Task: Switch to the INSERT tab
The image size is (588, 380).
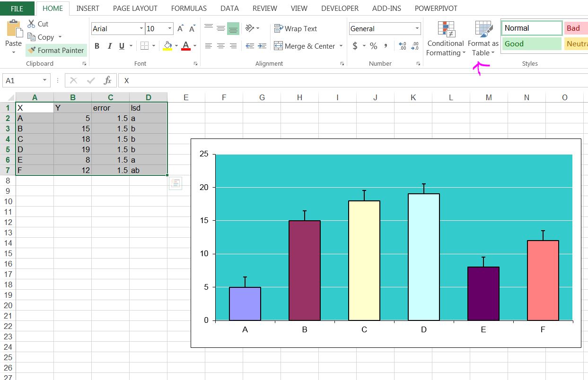Action: pyautogui.click(x=88, y=8)
